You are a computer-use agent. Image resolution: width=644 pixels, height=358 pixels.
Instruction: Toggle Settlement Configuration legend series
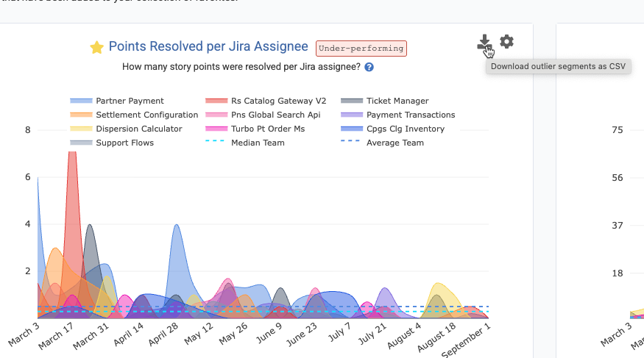[146, 115]
